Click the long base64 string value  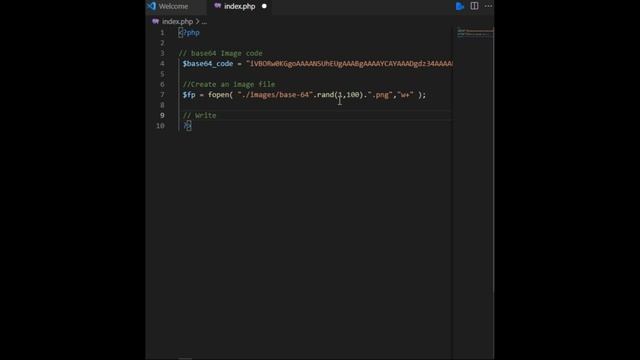coord(349,64)
